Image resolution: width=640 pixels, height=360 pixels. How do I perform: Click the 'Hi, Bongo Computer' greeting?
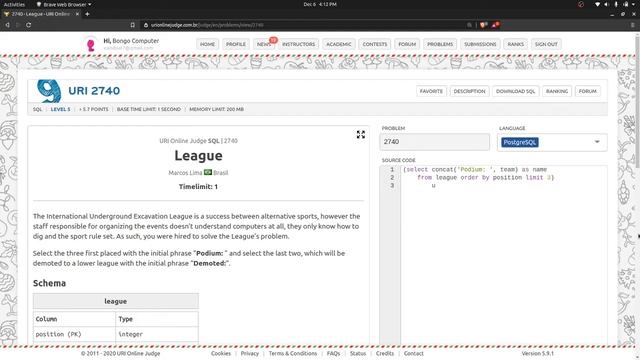[x=131, y=41]
